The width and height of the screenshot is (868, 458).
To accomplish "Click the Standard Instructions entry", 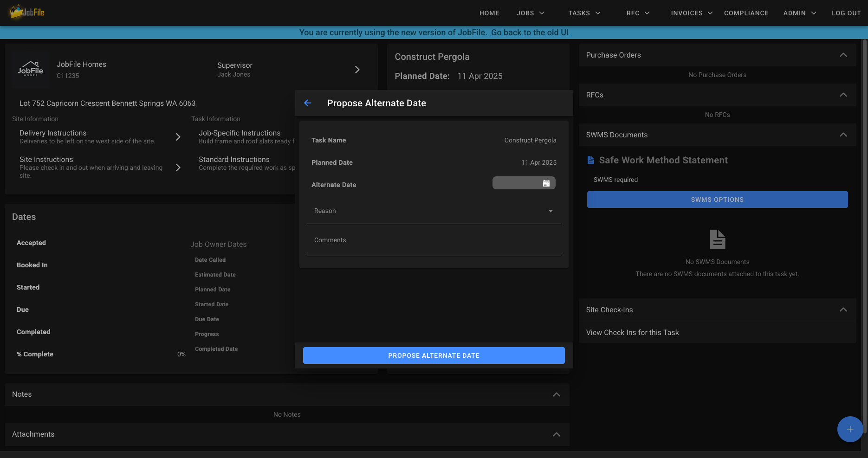I will 246,163.
